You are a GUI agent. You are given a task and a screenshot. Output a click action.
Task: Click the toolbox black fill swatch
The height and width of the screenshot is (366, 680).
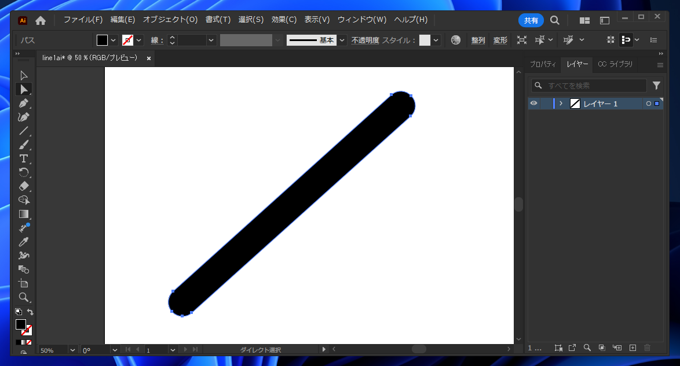tap(20, 324)
